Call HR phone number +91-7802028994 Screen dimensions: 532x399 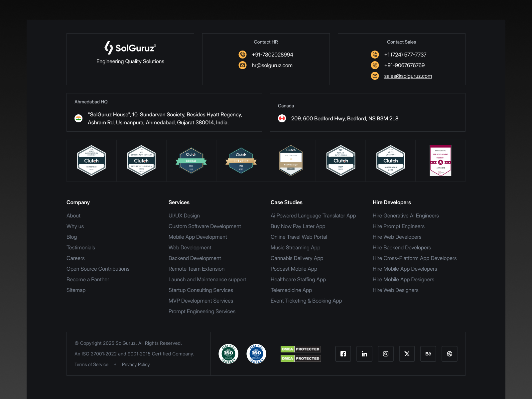point(272,55)
